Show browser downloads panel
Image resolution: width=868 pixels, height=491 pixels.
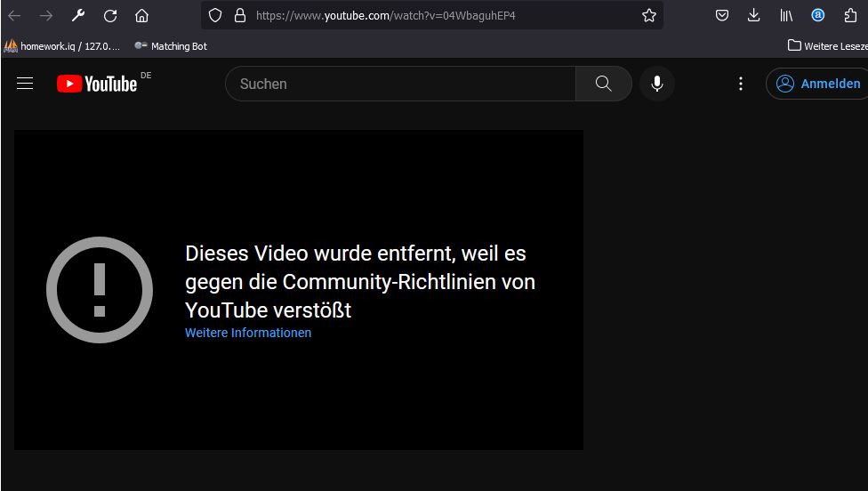pyautogui.click(x=753, y=15)
